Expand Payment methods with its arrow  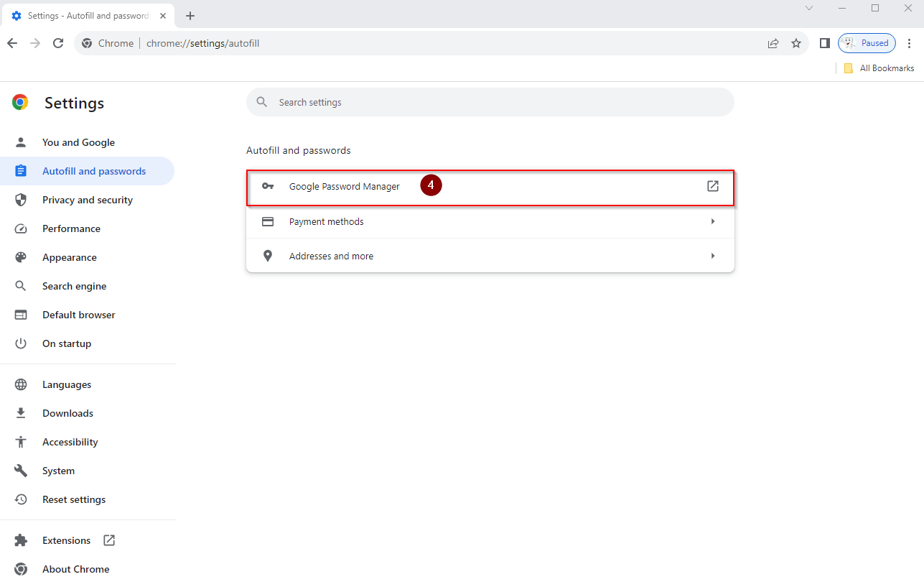[x=713, y=221]
